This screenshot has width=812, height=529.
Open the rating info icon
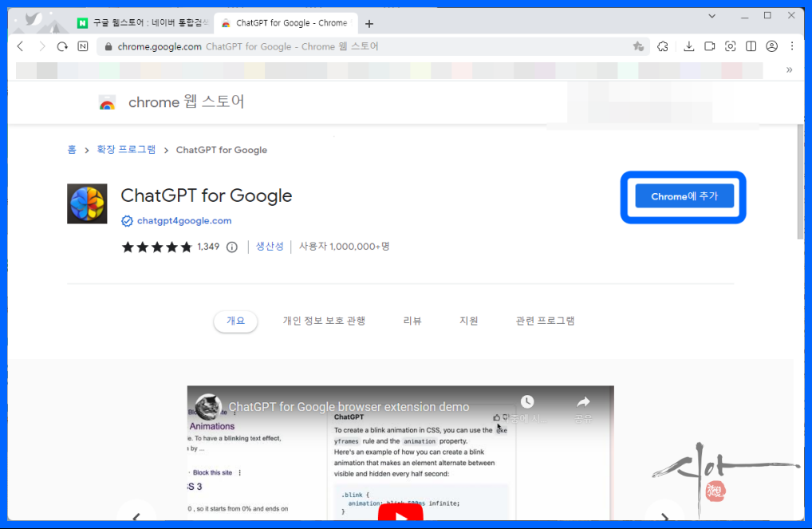(232, 247)
